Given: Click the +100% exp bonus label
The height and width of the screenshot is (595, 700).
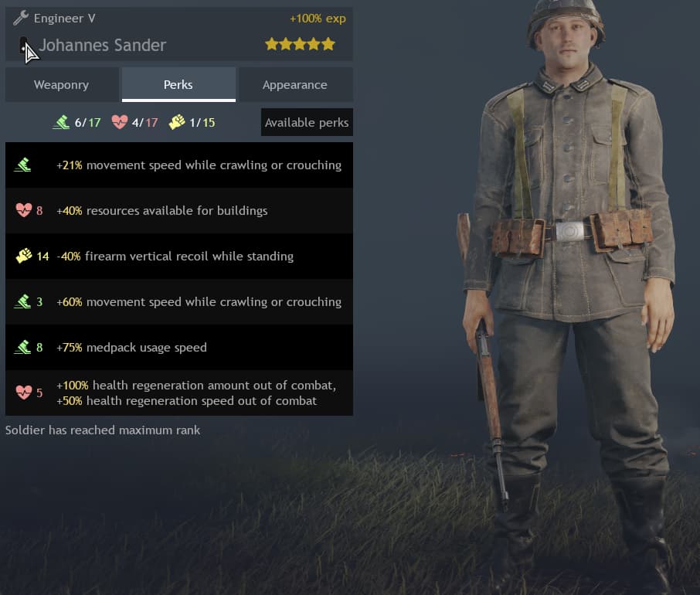Looking at the screenshot, I should tap(318, 19).
